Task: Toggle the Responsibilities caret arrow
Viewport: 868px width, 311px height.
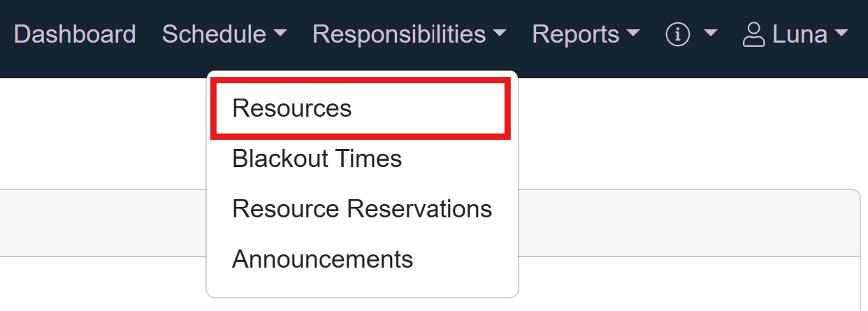Action: point(499,34)
